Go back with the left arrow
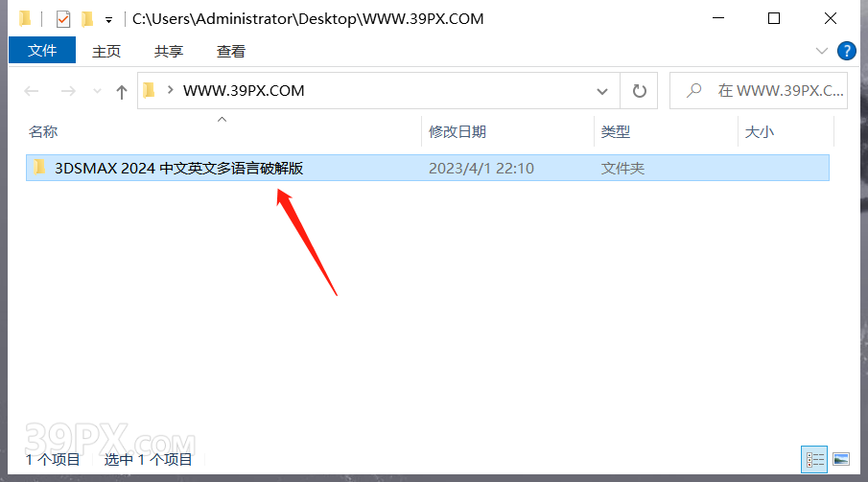This screenshot has height=482, width=868. pos(32,91)
